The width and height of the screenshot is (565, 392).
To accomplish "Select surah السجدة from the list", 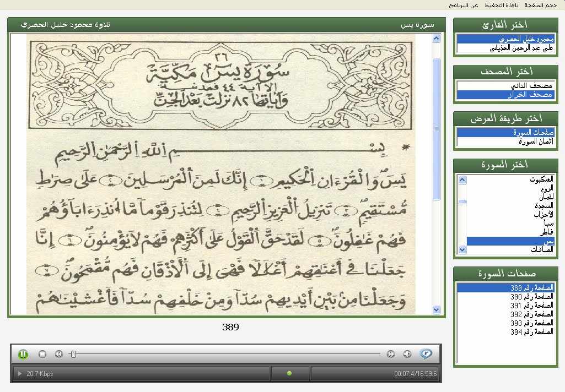I will point(510,206).
